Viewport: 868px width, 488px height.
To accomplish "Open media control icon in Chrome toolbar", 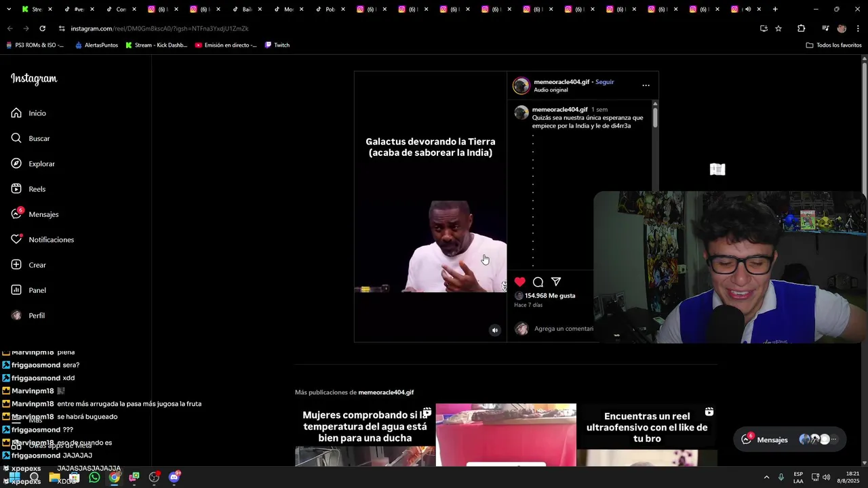I will click(x=825, y=28).
